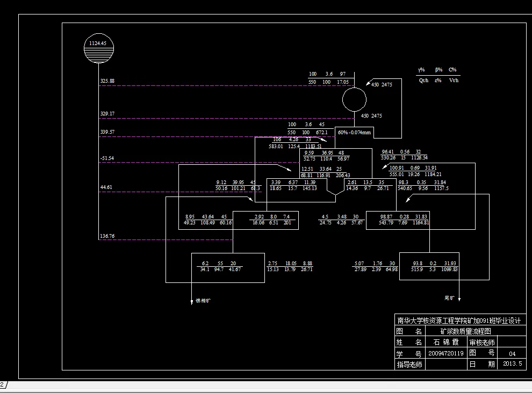The width and height of the screenshot is (532, 393).
Task: Select the 60%-0.074mm grind size label
Action: (x=354, y=133)
